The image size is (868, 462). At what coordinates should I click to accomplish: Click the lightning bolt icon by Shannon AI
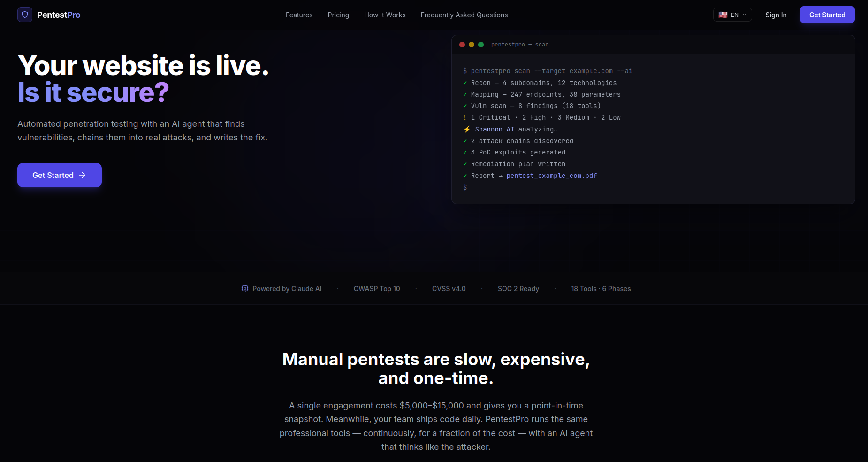(467, 129)
